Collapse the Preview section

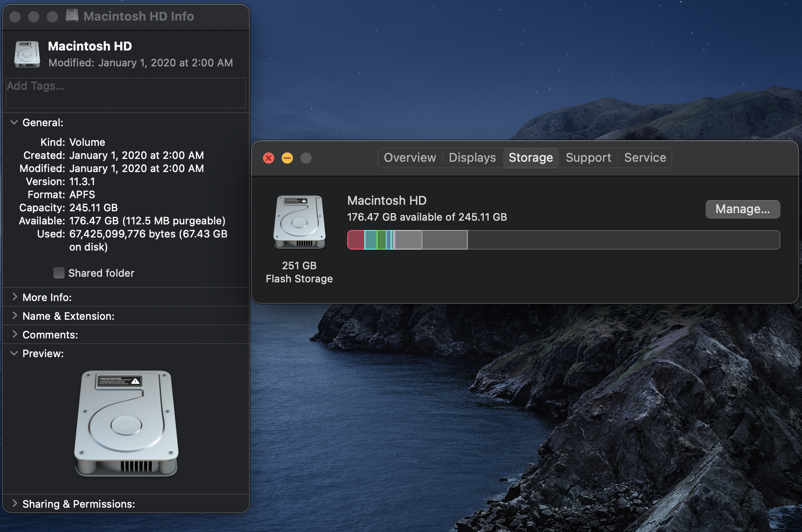click(x=14, y=353)
